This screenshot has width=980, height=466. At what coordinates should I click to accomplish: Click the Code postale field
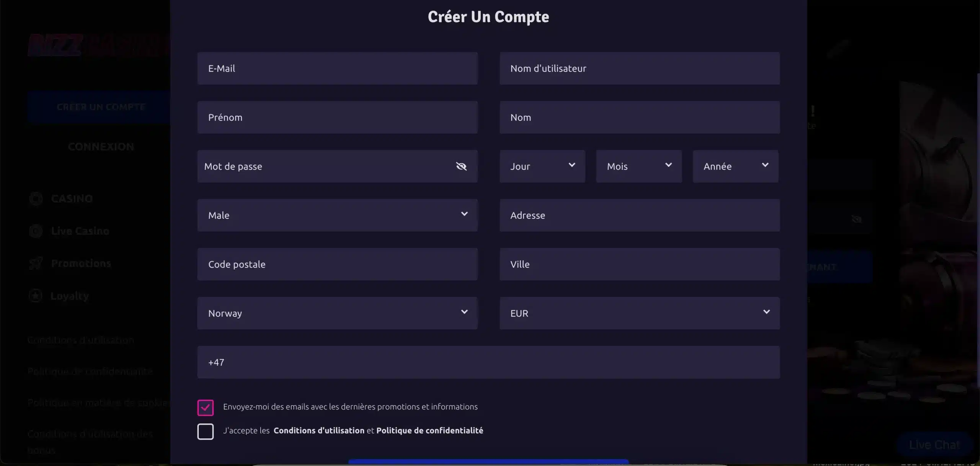tap(337, 264)
